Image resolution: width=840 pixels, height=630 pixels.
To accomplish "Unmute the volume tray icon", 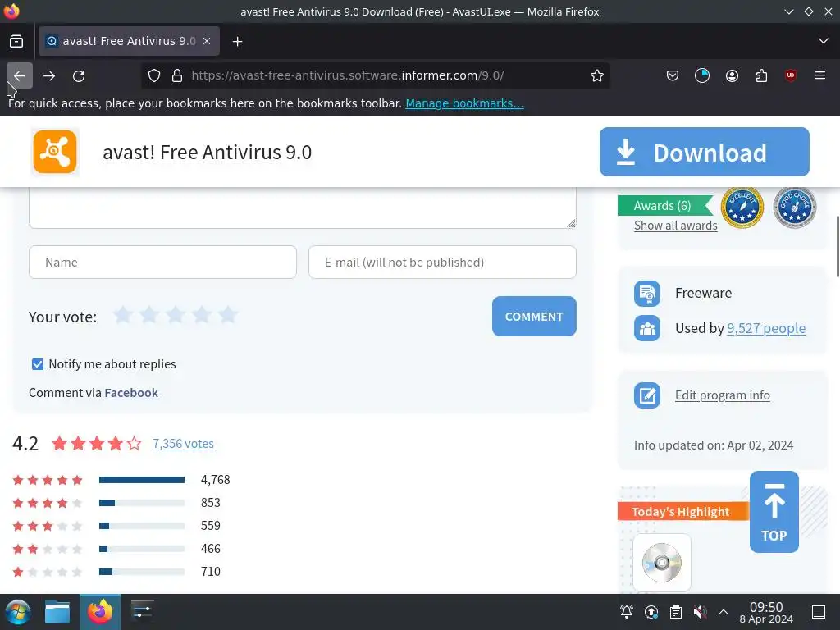I will coord(700,612).
